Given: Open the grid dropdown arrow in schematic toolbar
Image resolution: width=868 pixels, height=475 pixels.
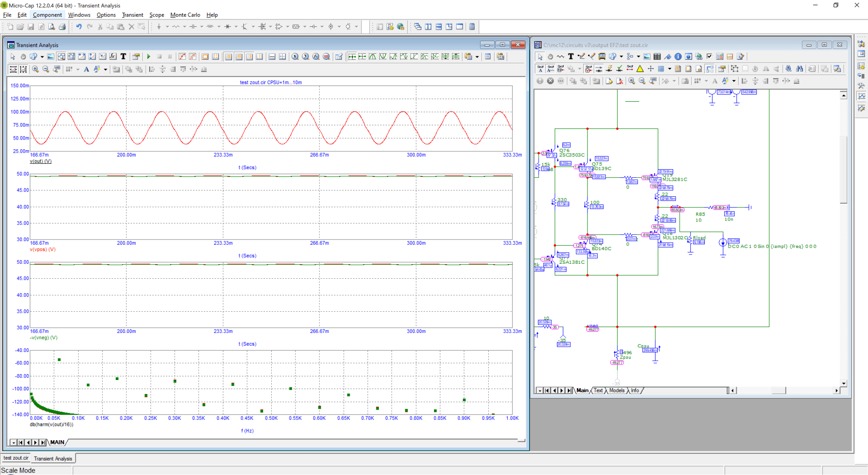Looking at the screenshot, I should click(x=670, y=69).
